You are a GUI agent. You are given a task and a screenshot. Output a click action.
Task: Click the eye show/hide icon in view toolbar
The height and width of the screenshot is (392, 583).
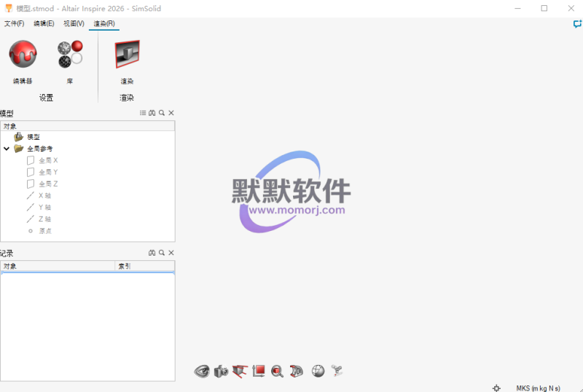[202, 371]
